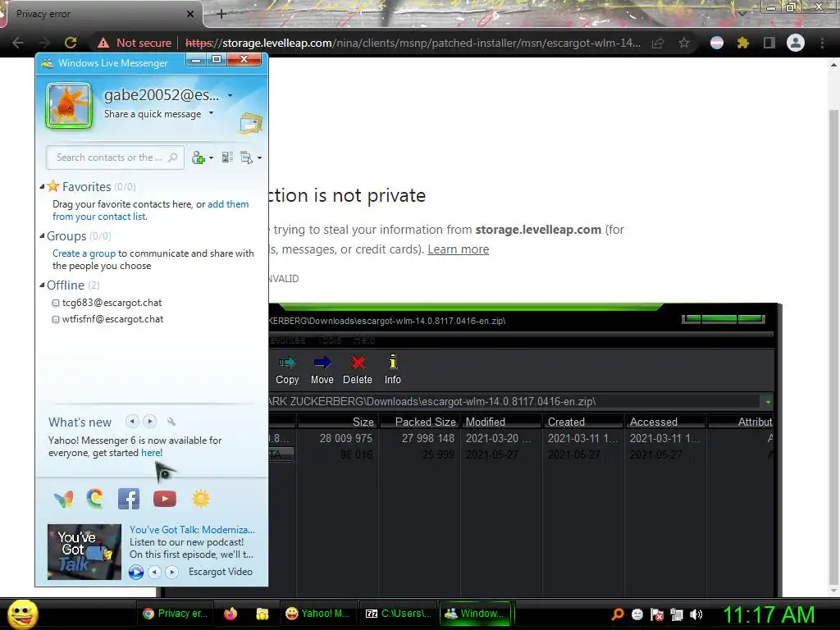Open the Firefox taskbar icon

click(231, 614)
